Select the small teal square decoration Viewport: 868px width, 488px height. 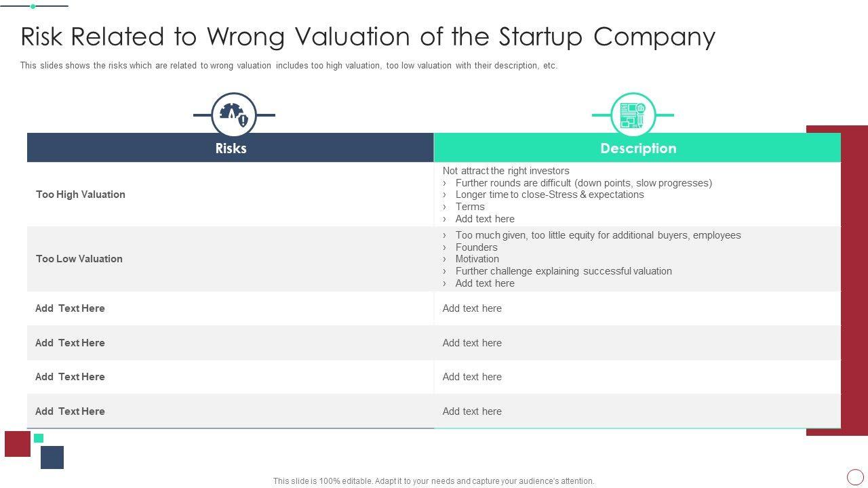click(39, 438)
